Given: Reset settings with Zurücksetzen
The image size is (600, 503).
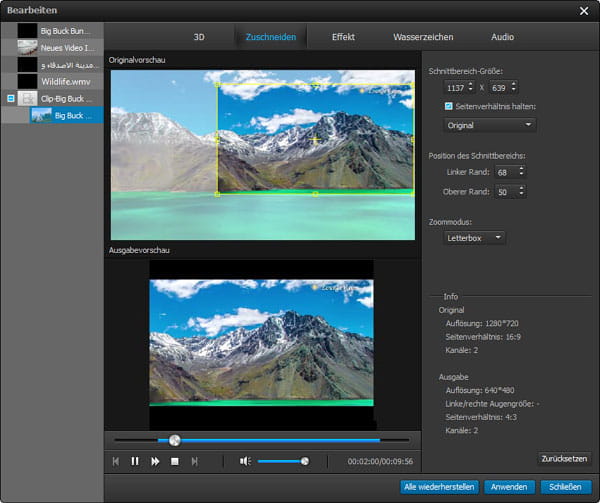Looking at the screenshot, I should [x=564, y=457].
